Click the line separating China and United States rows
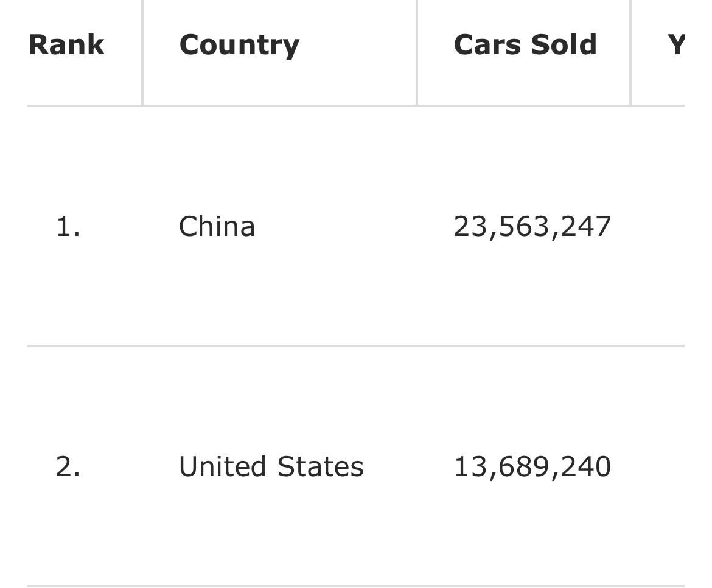The image size is (712, 588). click(356, 346)
